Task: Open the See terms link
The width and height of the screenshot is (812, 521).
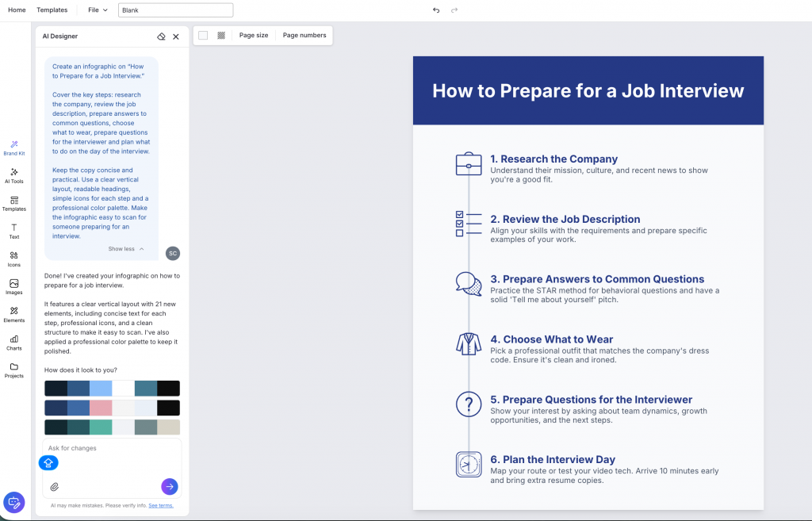Action: point(161,505)
